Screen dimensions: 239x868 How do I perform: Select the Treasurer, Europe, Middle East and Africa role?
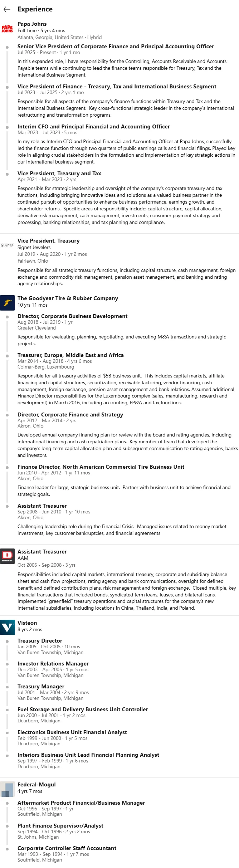coord(71,355)
